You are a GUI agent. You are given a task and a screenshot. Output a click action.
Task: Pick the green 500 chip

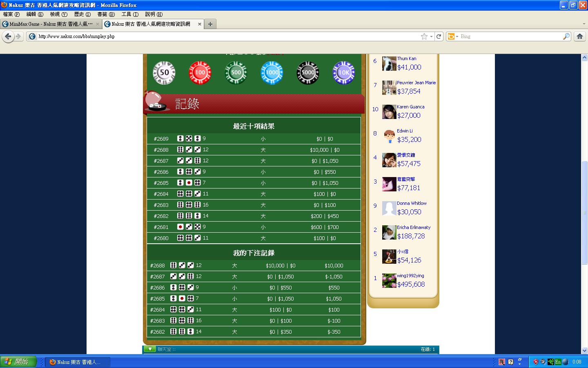[236, 73]
